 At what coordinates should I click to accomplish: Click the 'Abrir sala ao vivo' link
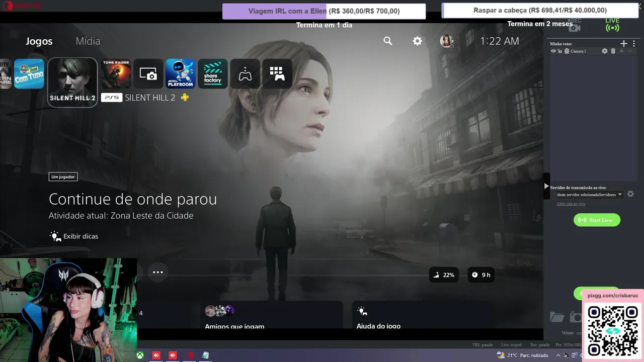click(x=571, y=204)
